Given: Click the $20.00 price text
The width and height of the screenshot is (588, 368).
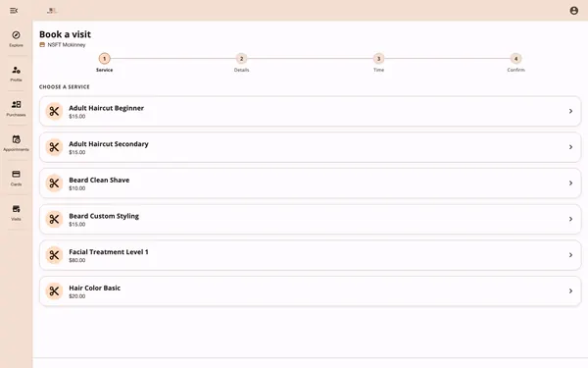Looking at the screenshot, I should (76, 296).
